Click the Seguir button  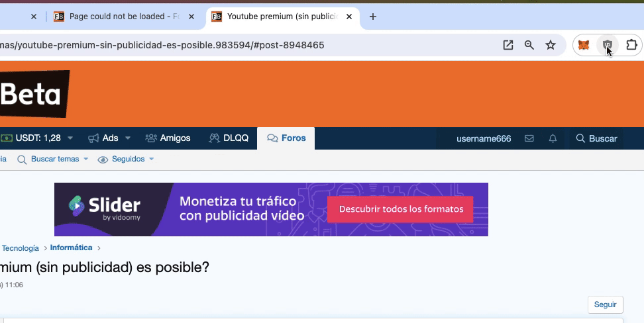(x=606, y=305)
